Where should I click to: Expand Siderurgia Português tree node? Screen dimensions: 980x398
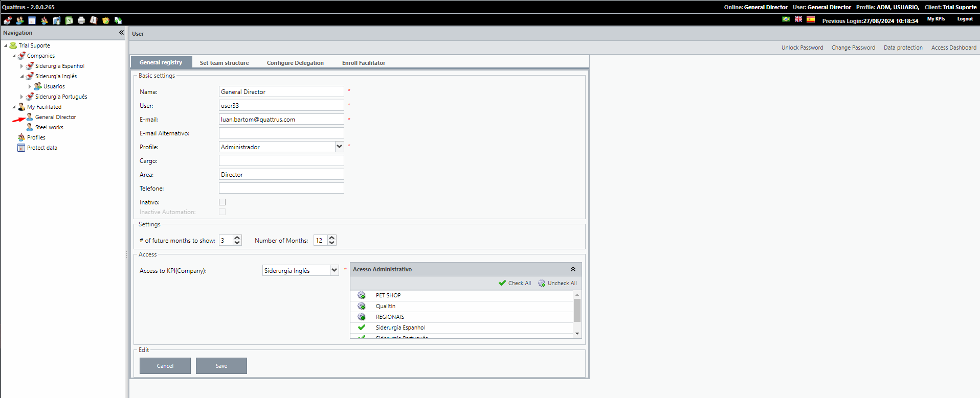(x=22, y=97)
